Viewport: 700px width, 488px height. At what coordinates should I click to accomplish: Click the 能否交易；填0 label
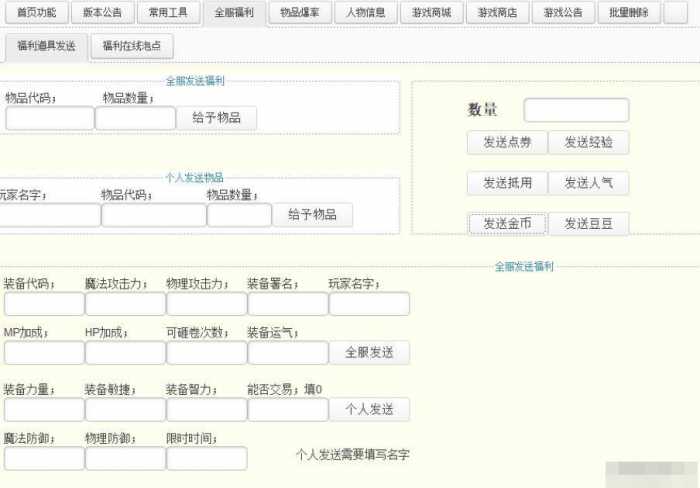click(x=285, y=389)
